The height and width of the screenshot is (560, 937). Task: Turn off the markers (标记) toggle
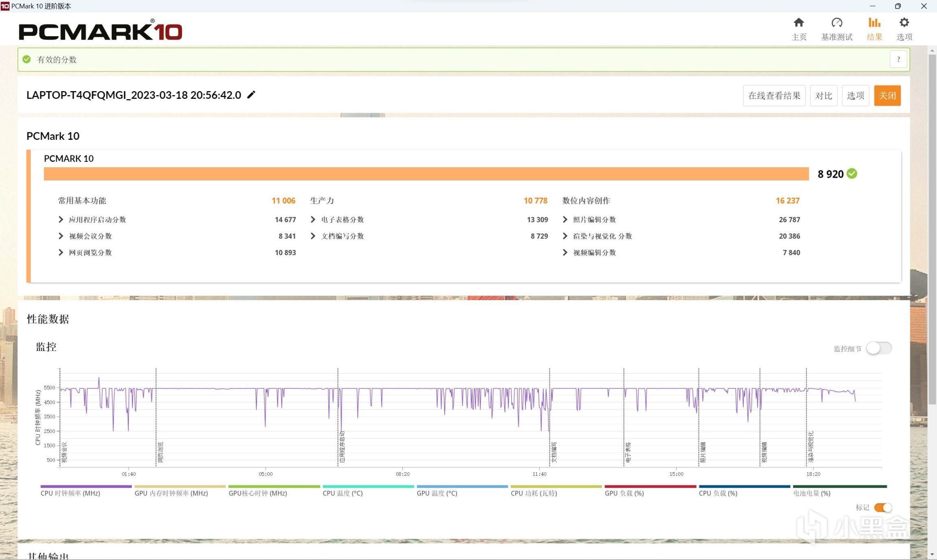point(883,507)
